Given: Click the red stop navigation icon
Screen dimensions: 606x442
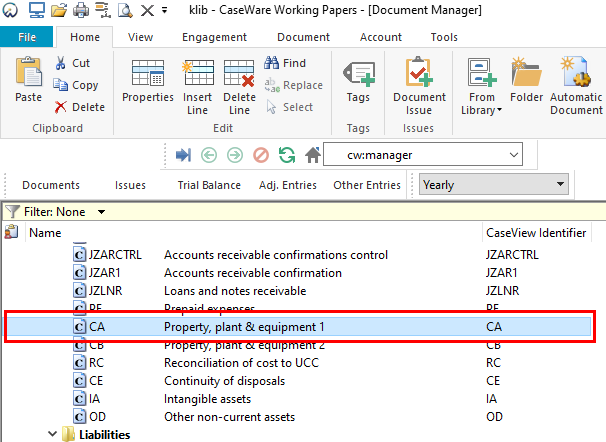Looking at the screenshot, I should [x=261, y=155].
